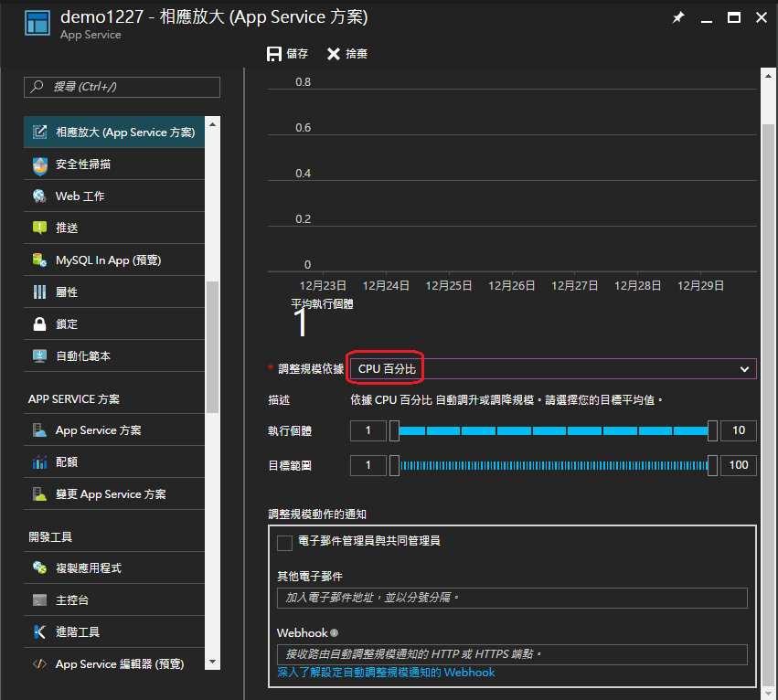This screenshot has height=700, width=778.
Task: Maximize the blade window
Action: tap(734, 18)
